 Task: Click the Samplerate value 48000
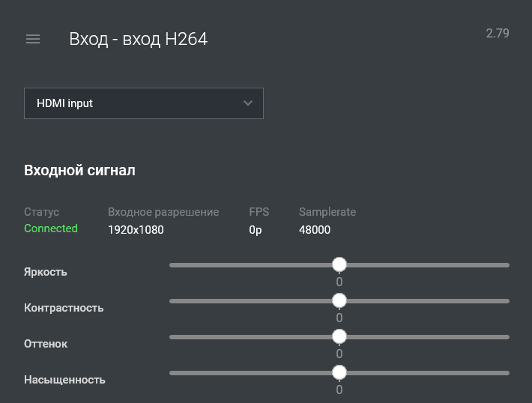[315, 229]
